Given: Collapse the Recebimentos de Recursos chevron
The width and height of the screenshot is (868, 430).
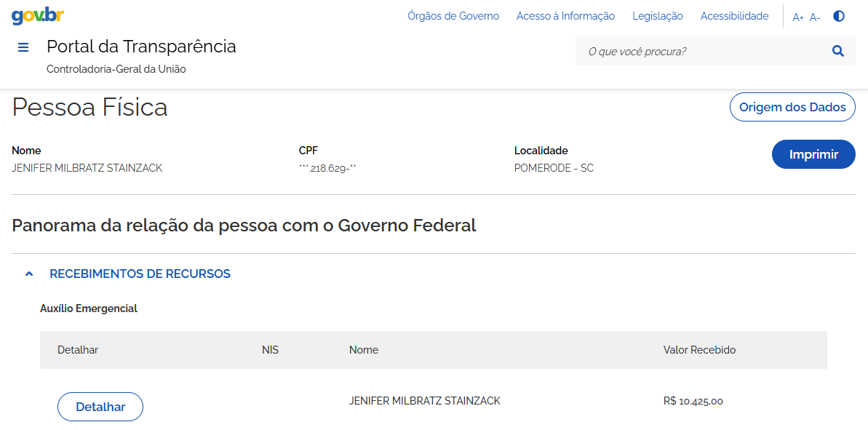Looking at the screenshot, I should pos(30,274).
